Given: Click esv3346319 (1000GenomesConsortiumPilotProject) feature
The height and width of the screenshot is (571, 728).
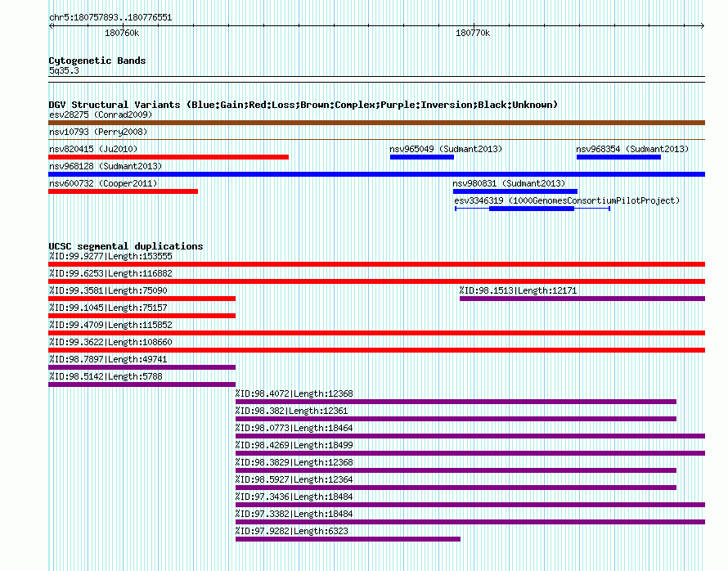Looking at the screenshot, I should (x=532, y=209).
